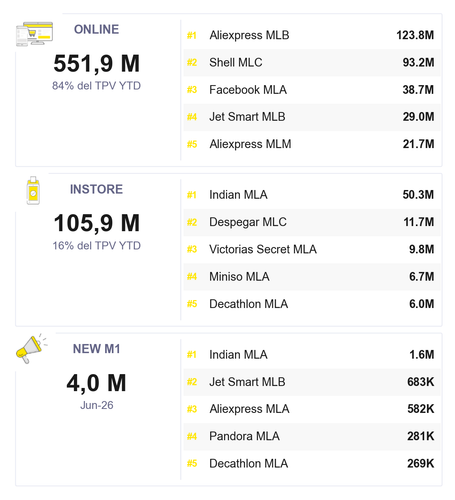Click the New M1 megaphone icon
455x500 pixels.
[31, 349]
